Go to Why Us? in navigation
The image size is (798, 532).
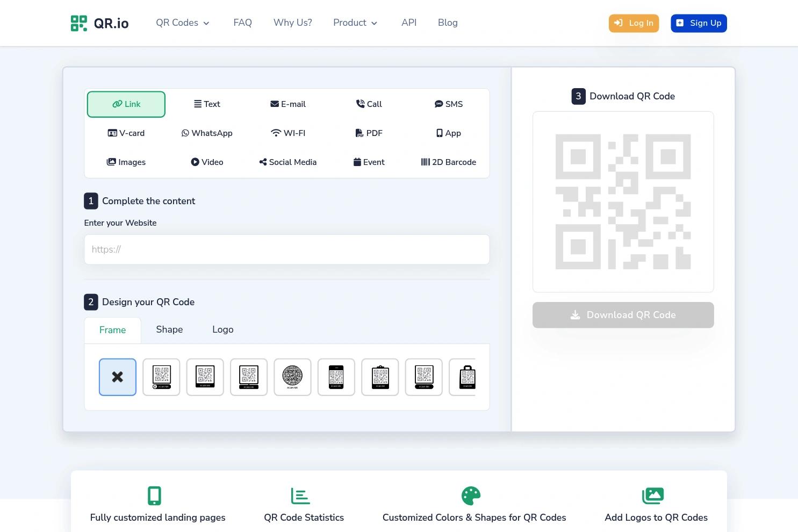click(292, 23)
